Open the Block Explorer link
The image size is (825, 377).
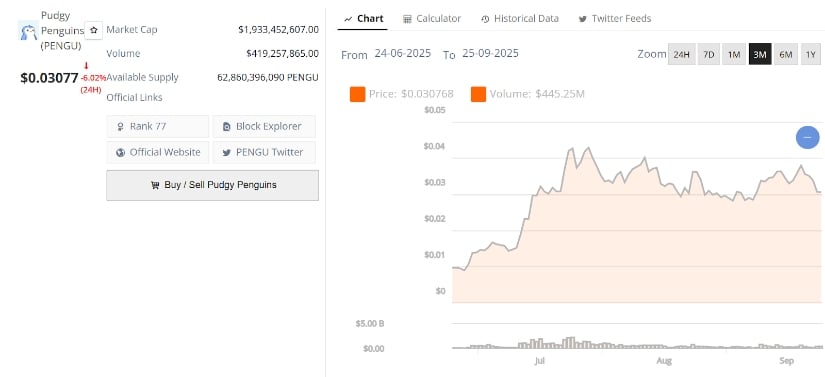click(x=264, y=127)
